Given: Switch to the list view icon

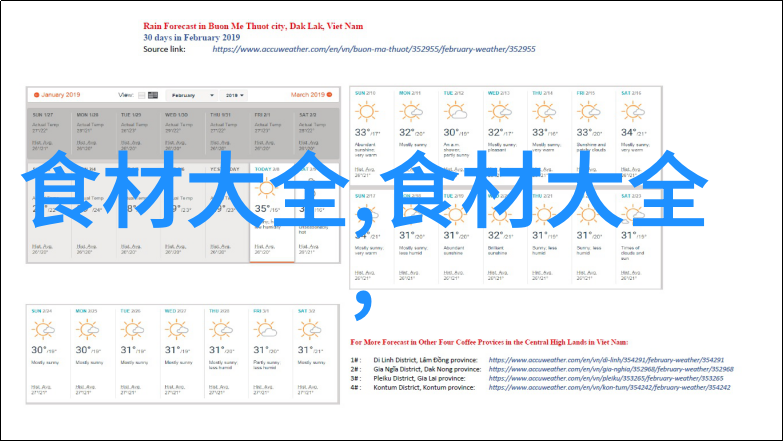Looking at the screenshot, I should [x=142, y=95].
